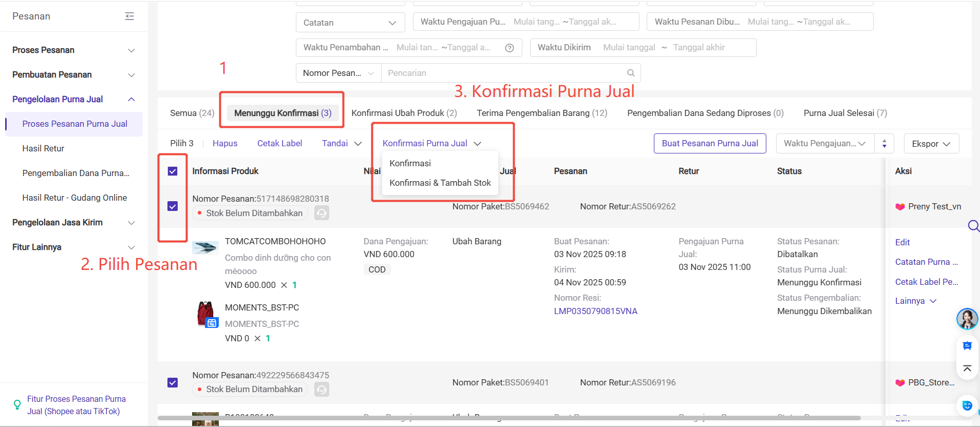Toggle the select-all checkbox in table header

click(173, 171)
